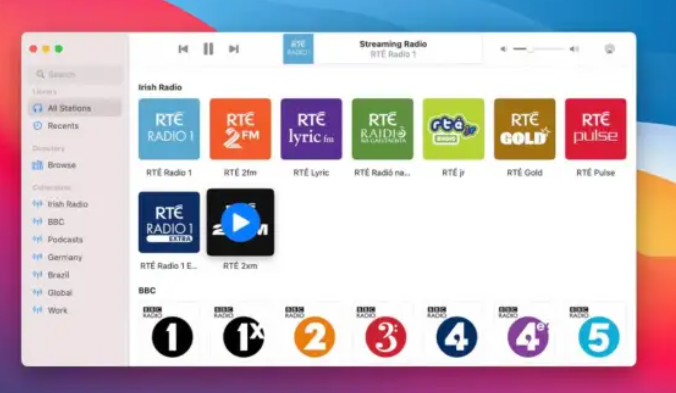
Task: Select the RTÉ 2fm station tile
Action: pyautogui.click(x=240, y=129)
